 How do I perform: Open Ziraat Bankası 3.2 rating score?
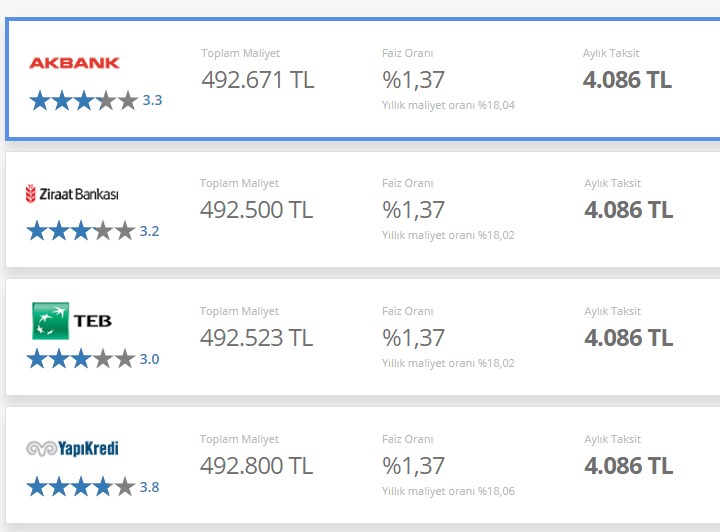point(150,231)
